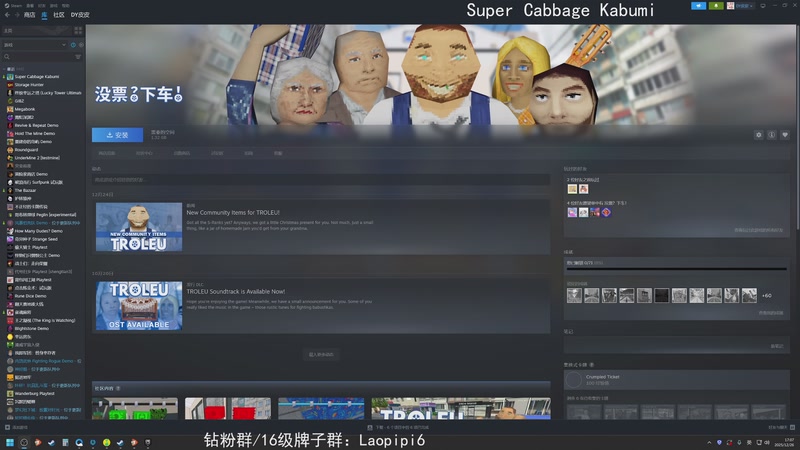This screenshot has height=450, width=800.
Task: Open the TROLEU community items thumbnail
Action: (x=139, y=227)
